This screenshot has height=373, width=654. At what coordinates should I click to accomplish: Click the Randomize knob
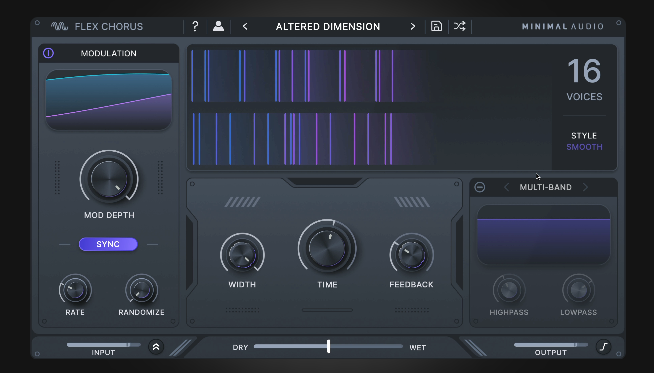(x=141, y=290)
